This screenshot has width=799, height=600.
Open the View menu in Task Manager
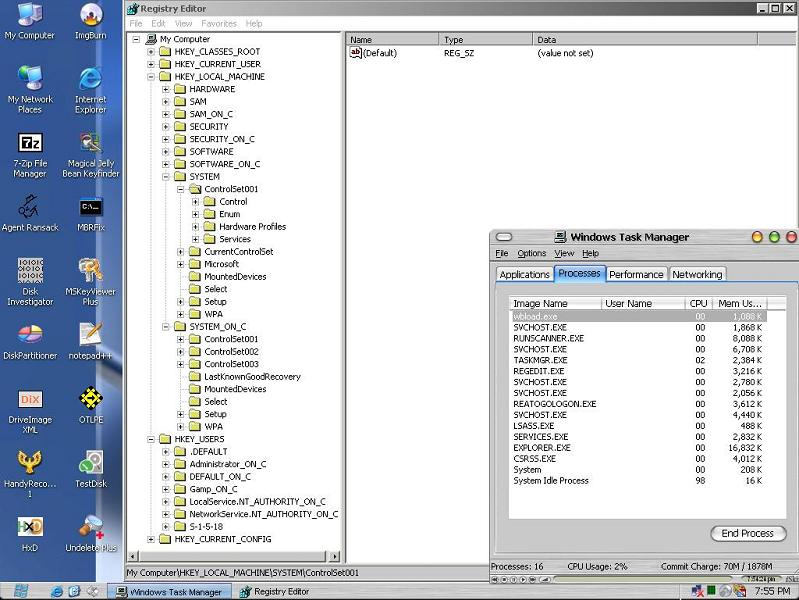click(x=564, y=253)
